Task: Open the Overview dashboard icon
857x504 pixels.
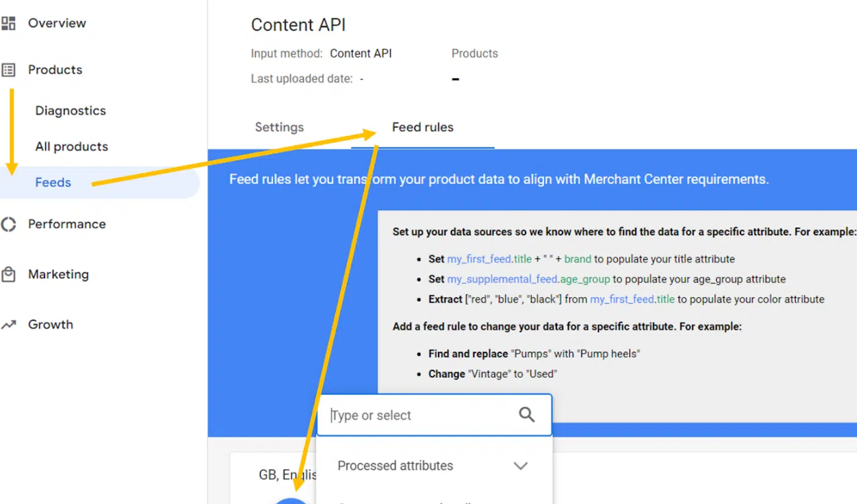Action: tap(8, 24)
